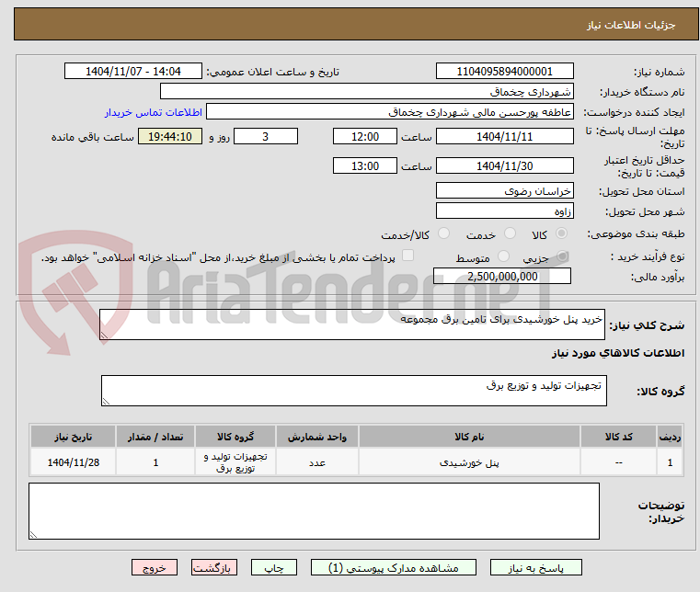Click the announcement date field 1404/11/07 - 14:04
The width and height of the screenshot is (700, 592).
[x=133, y=71]
